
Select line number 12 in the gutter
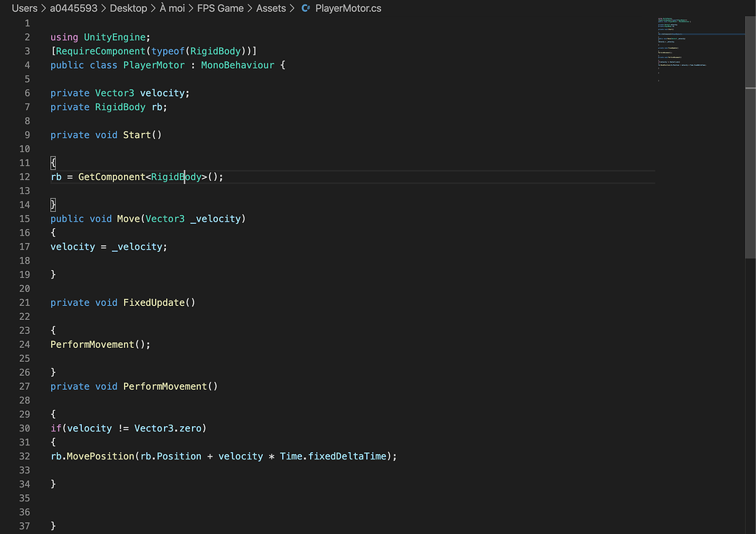click(x=24, y=177)
